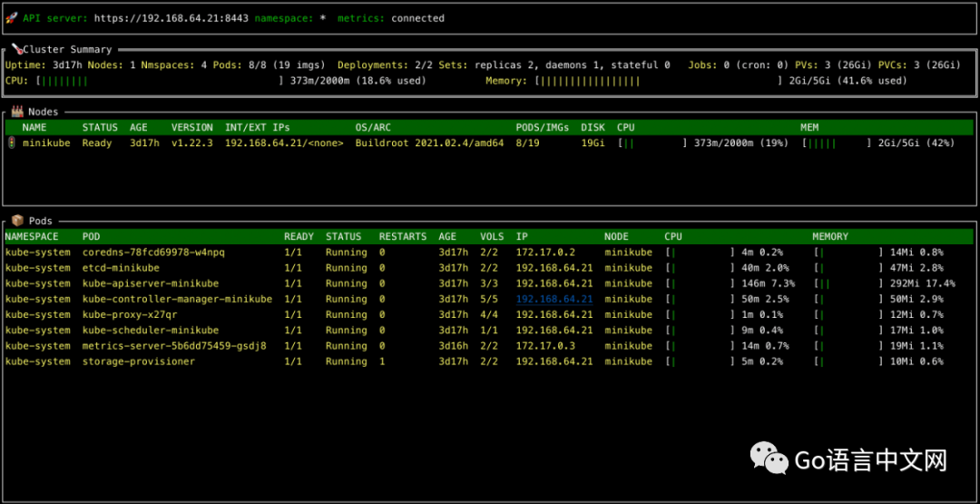The width and height of the screenshot is (980, 504).
Task: Select the storage-provisioner pod name
Action: 138,361
